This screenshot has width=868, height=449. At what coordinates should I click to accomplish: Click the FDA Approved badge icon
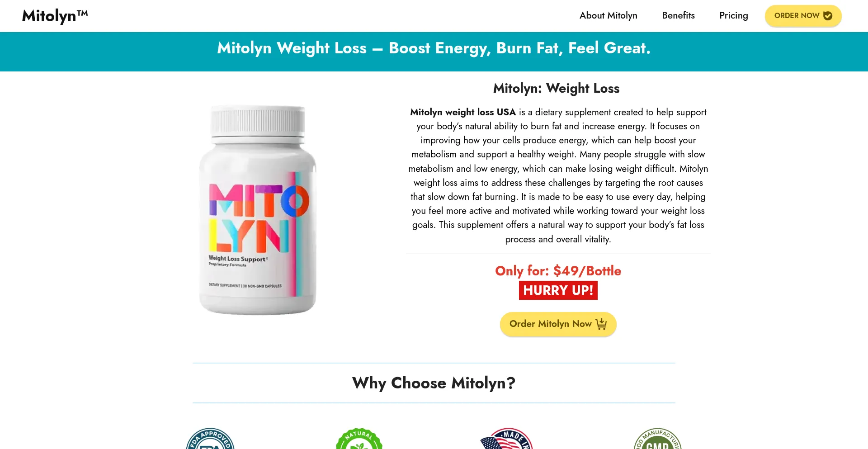[x=210, y=439]
